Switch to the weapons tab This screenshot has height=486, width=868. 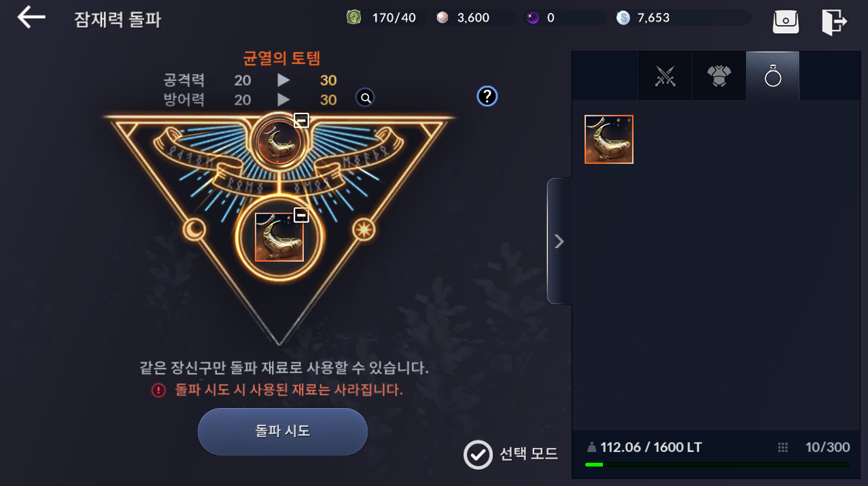tap(665, 77)
